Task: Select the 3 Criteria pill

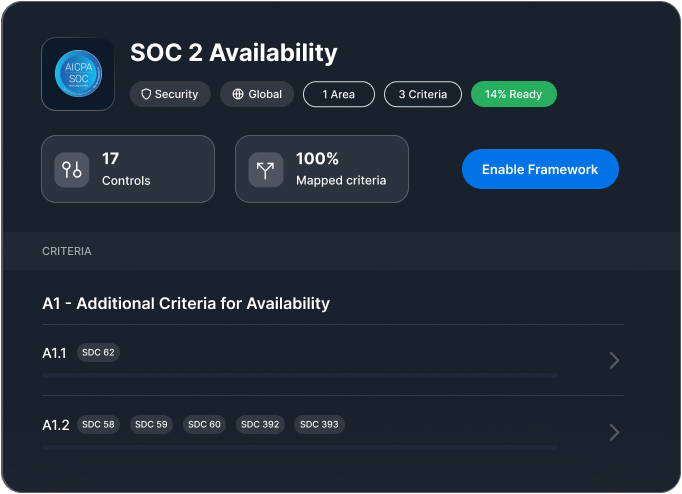Action: 422,94
